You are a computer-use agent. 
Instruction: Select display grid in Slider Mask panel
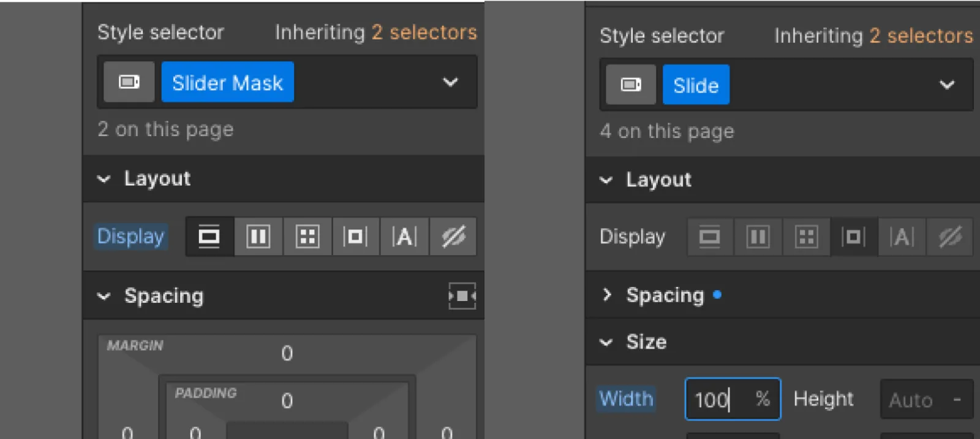coord(307,236)
